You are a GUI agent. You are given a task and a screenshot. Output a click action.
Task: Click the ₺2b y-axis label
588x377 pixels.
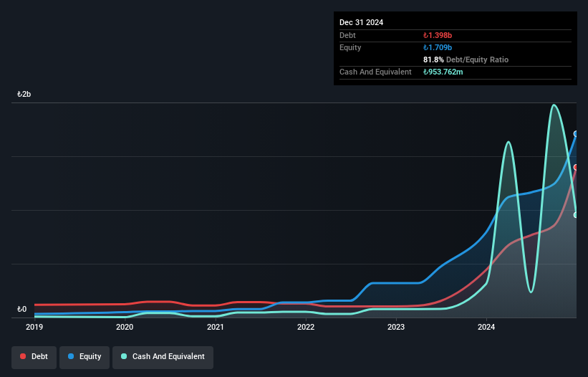click(x=24, y=94)
